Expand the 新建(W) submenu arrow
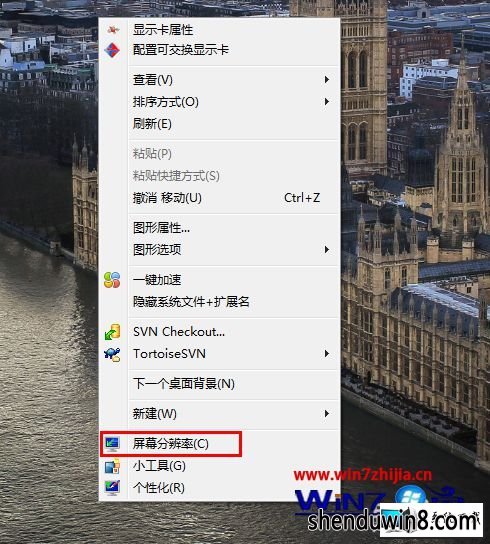 327,414
